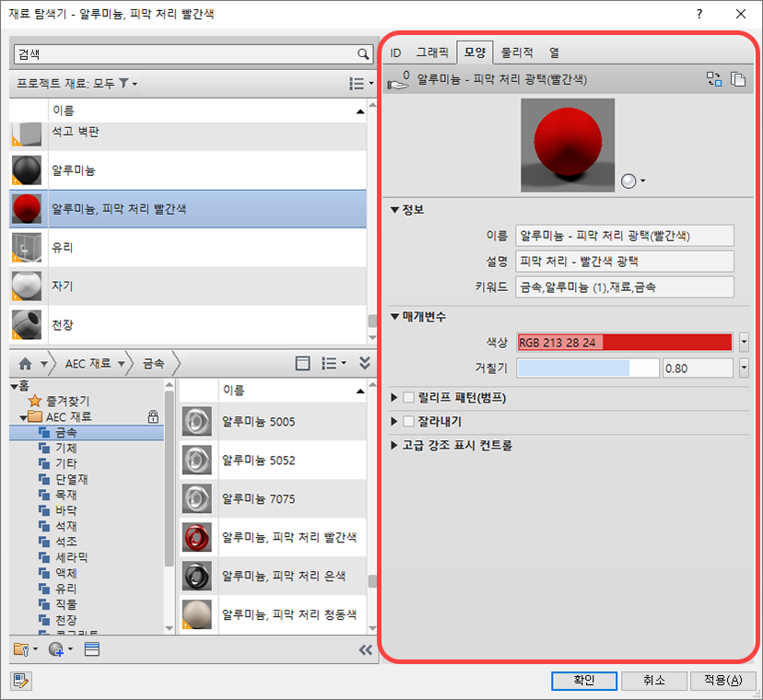
Task: Select 알루미늄 5005 material thumbnail
Action: 197,421
